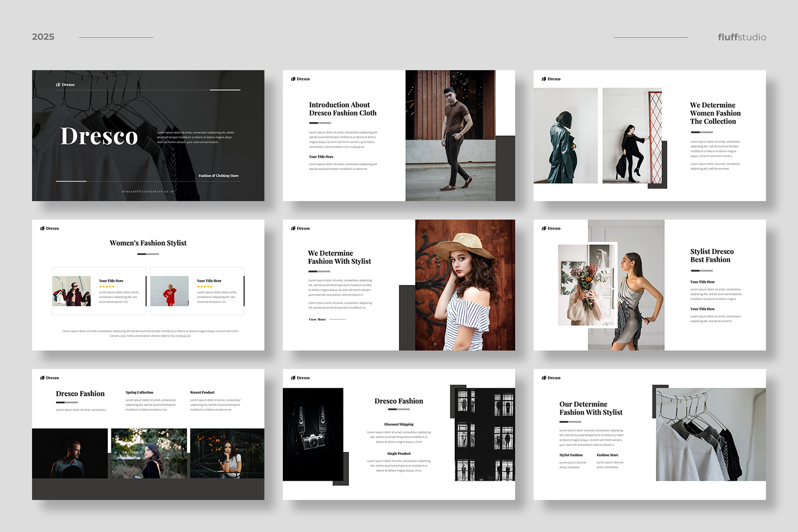Click the Dresco logo on the dark cover slide
This screenshot has width=798, height=532.
(65, 85)
